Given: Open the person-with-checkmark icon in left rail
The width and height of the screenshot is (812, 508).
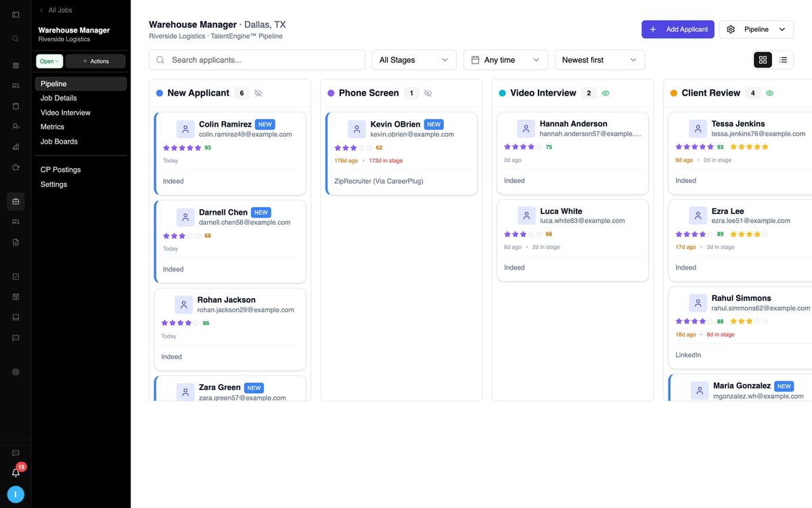Looking at the screenshot, I should pos(16,127).
